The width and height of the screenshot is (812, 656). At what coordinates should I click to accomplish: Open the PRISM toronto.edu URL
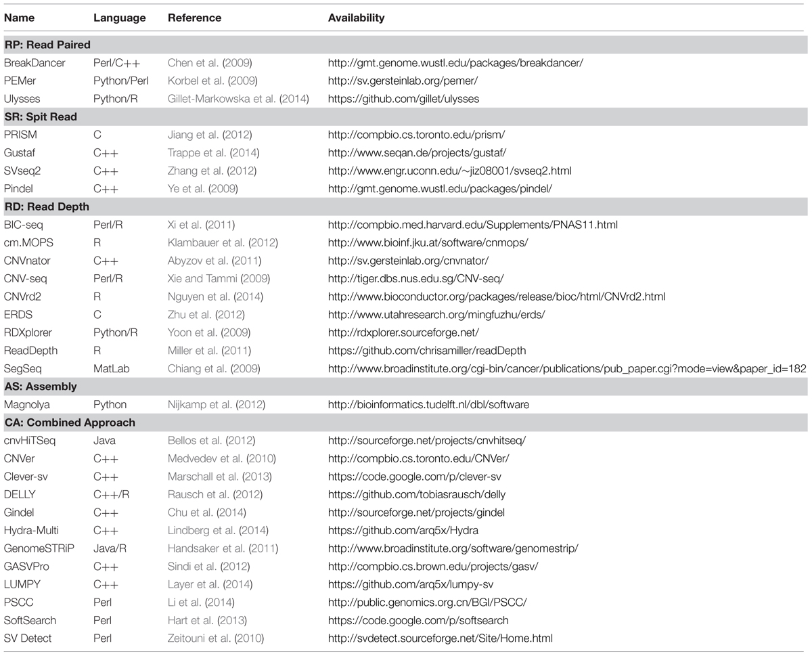click(x=418, y=135)
